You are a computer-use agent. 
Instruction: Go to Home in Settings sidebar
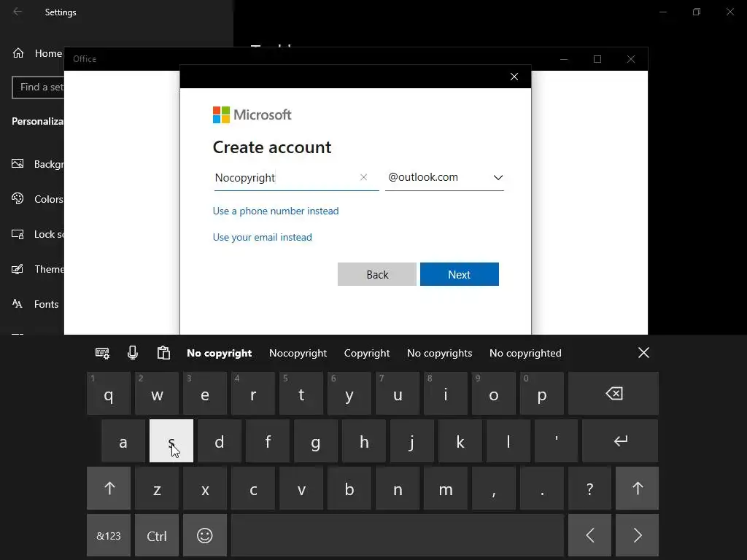37,53
